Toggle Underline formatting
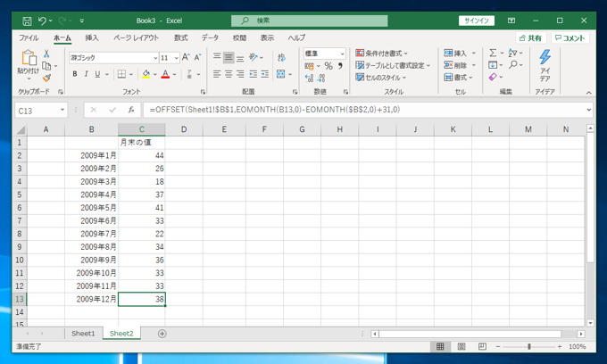 pyautogui.click(x=97, y=74)
